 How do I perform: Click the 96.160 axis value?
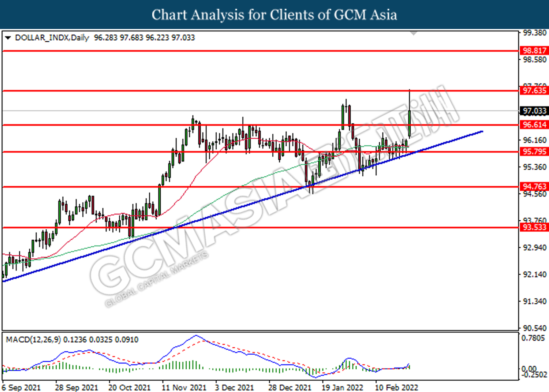tap(534, 140)
